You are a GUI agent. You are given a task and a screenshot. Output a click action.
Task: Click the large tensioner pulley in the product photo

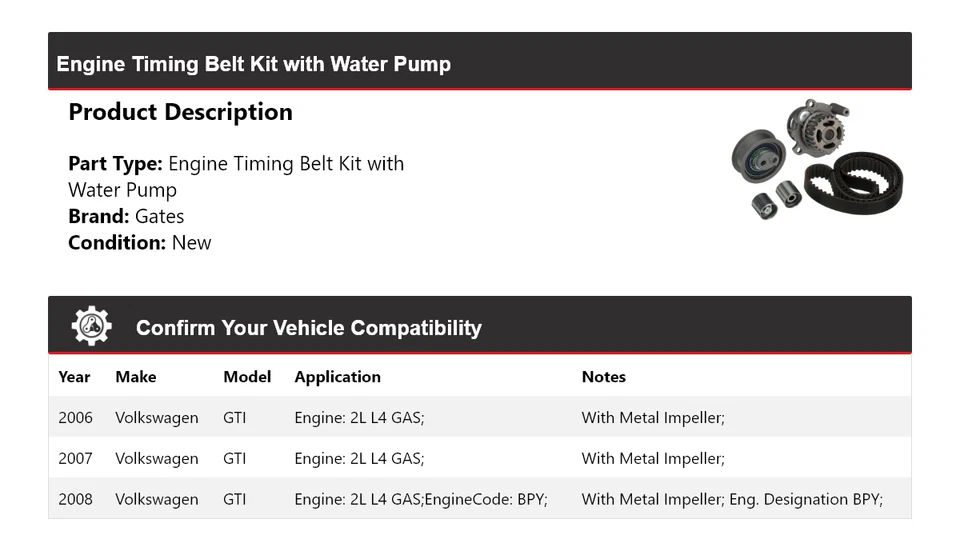tap(760, 154)
